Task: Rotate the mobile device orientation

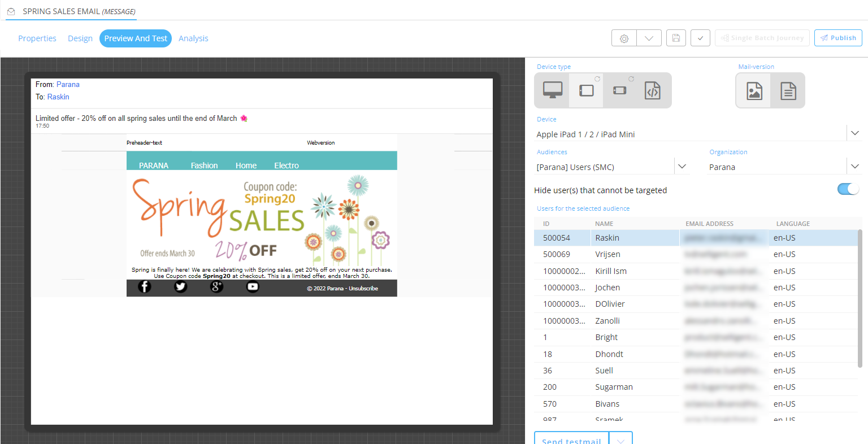Action: click(x=631, y=79)
